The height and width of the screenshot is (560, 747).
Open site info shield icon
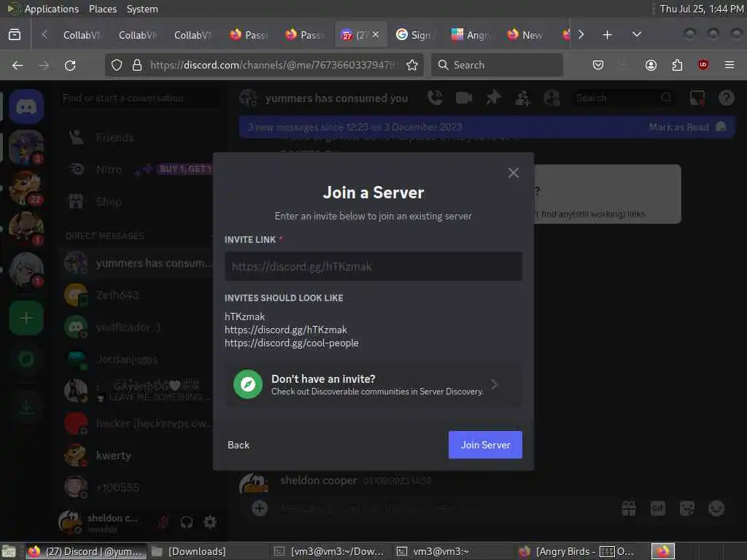click(117, 65)
